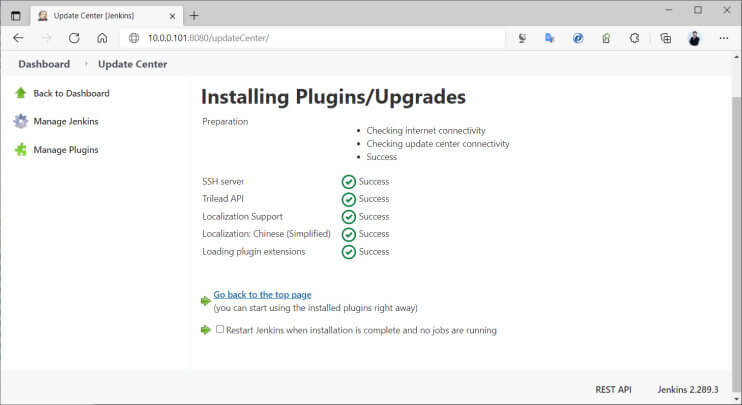Open the tab actions menu icon
The height and width of the screenshot is (405, 742).
pos(16,16)
